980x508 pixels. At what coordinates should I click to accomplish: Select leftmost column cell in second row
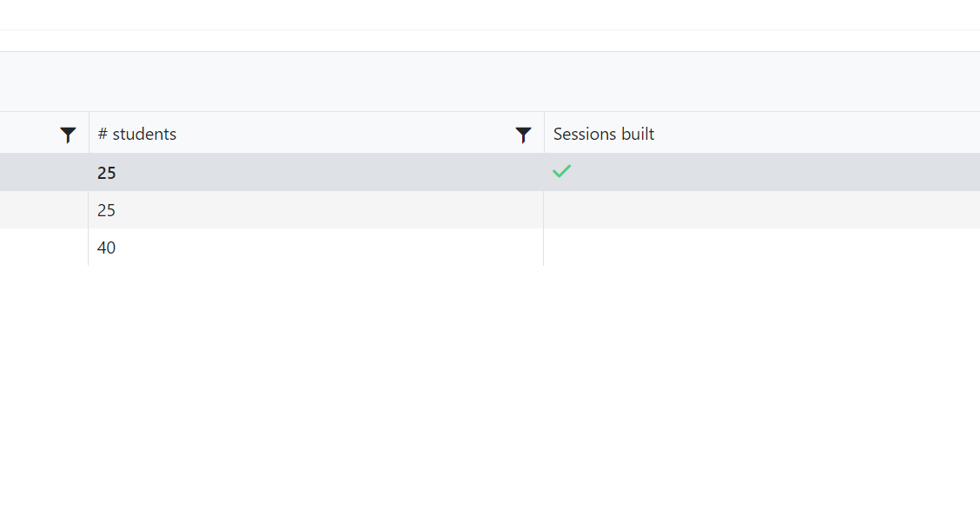[x=43, y=210]
